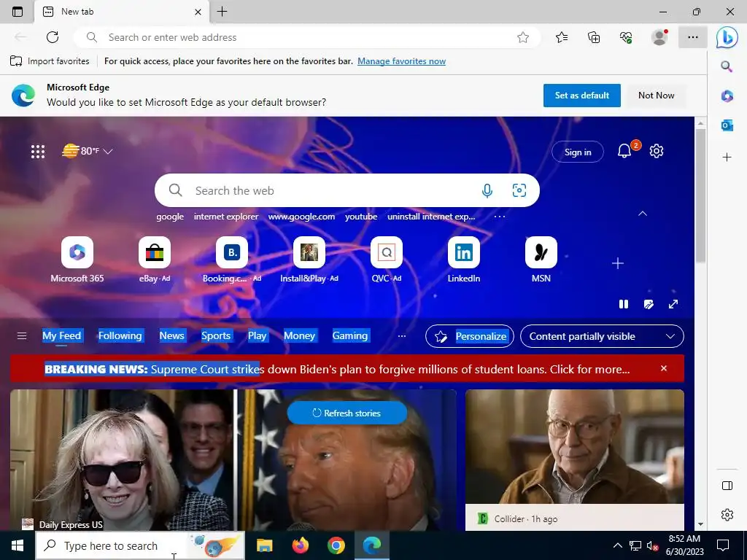Open the QVC quick link tile
Screen dimensions: 747x560
[387, 260]
